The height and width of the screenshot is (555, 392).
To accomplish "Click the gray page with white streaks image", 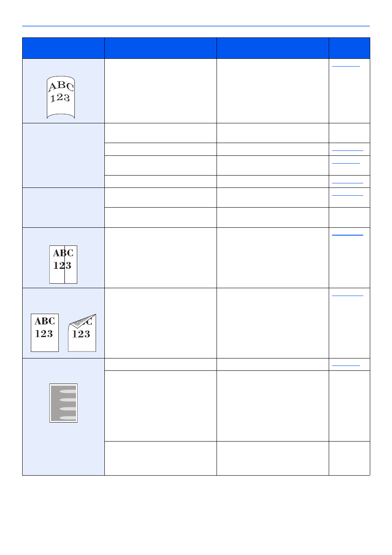I will 63,403.
